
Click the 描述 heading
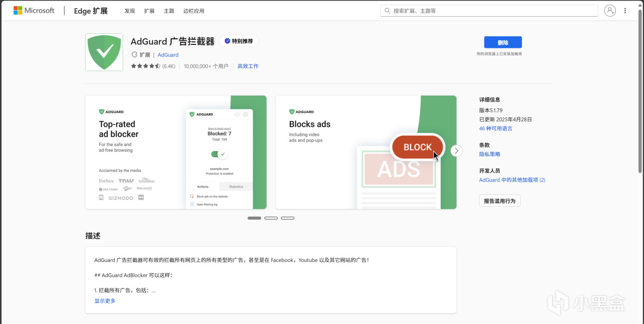[93, 236]
